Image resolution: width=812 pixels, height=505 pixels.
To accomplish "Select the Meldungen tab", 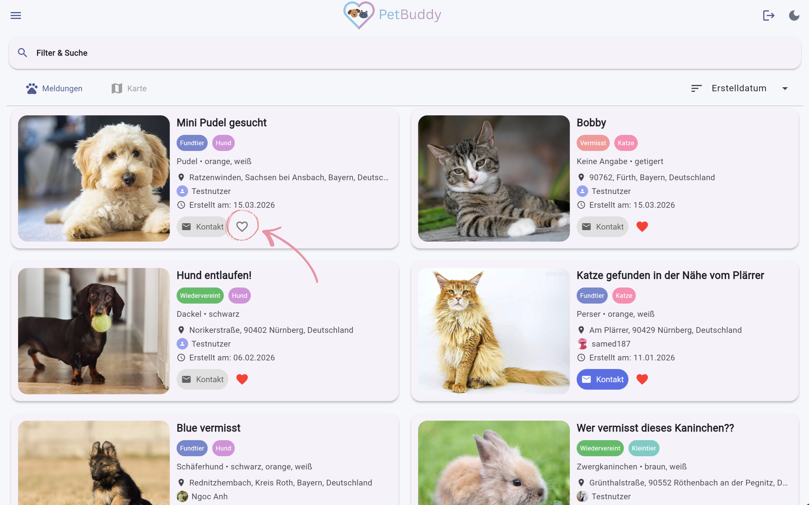I will pyautogui.click(x=54, y=88).
